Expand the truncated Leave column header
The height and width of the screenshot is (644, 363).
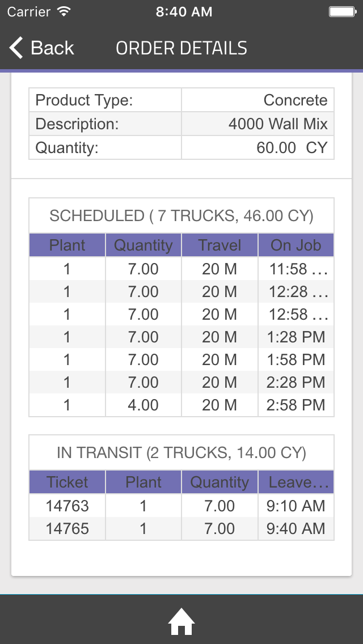[x=296, y=482]
